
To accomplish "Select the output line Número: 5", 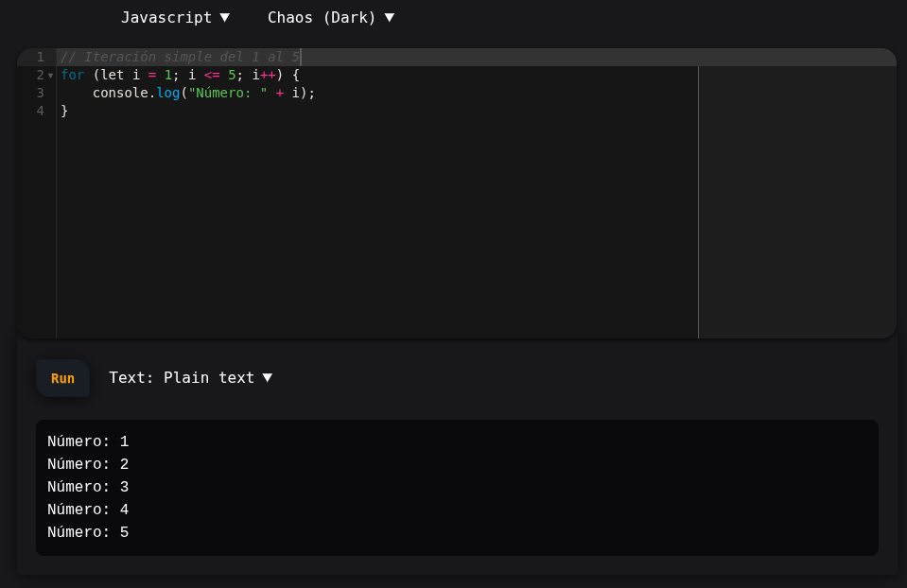I will click(x=88, y=531).
